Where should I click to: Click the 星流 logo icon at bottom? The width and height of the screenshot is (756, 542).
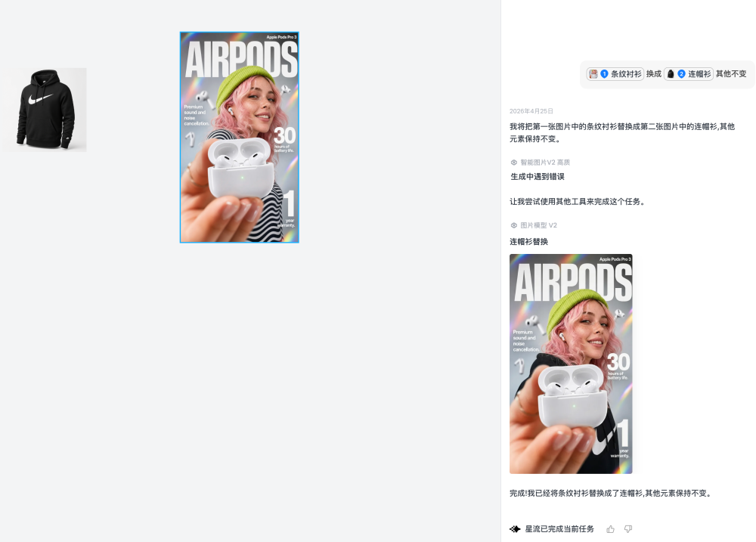pos(515,529)
